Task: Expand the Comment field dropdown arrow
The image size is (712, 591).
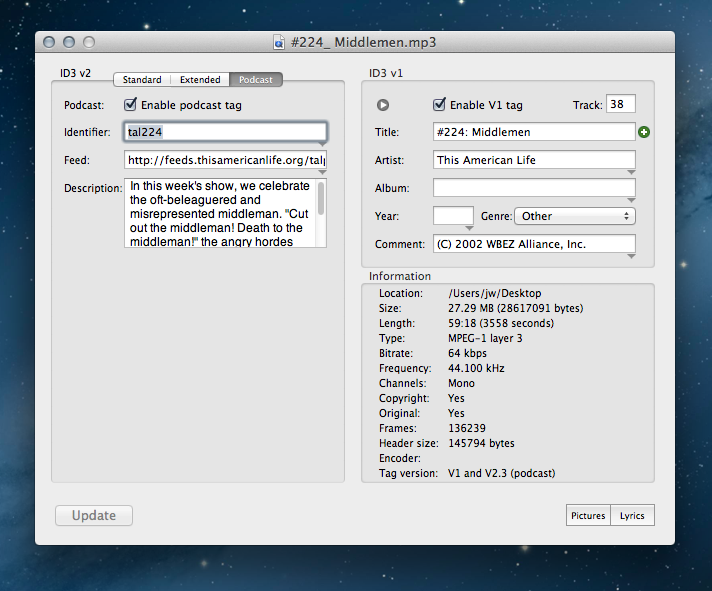Action: (x=631, y=256)
